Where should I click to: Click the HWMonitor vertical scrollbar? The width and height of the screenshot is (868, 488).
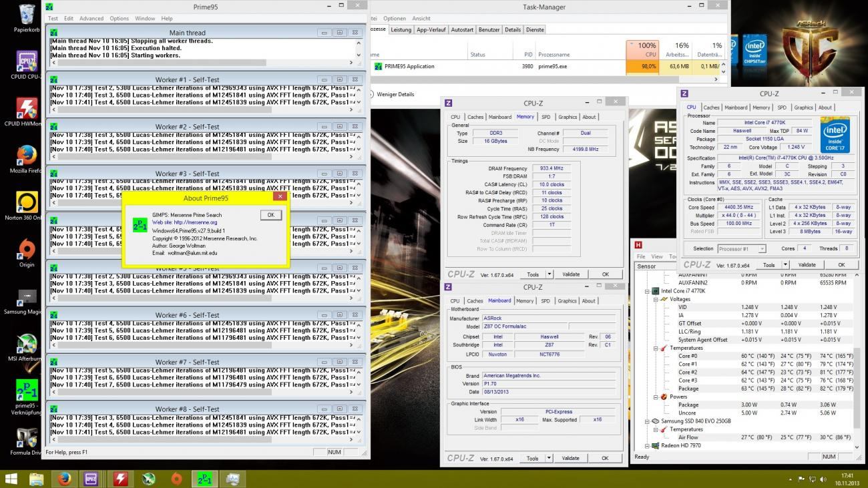tap(857, 360)
